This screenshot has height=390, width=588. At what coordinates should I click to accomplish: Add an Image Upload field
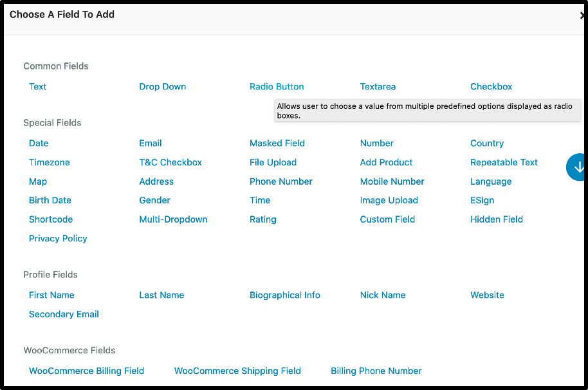[389, 200]
